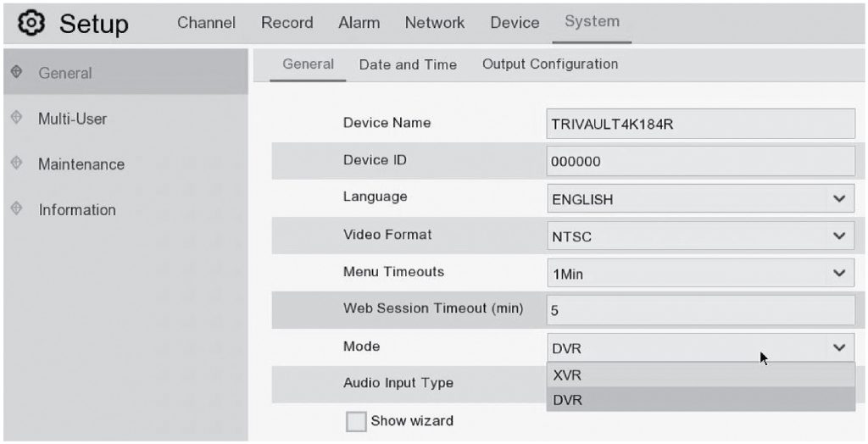Click the diamond icon beside Information
Viewport: 868px width, 444px height.
[17, 208]
